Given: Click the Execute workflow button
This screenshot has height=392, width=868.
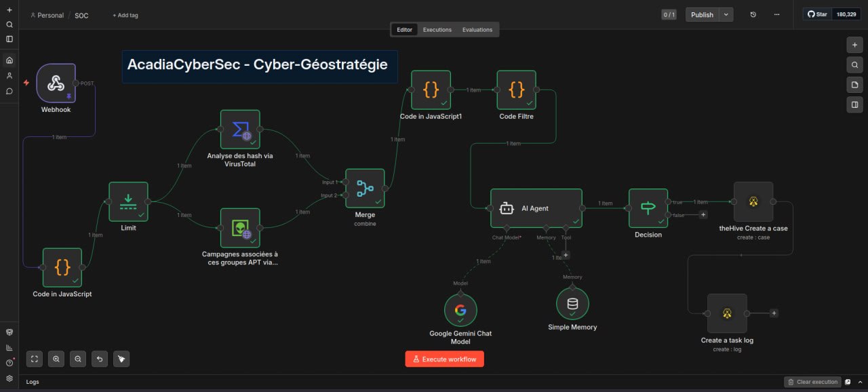Looking at the screenshot, I should pyautogui.click(x=444, y=359).
